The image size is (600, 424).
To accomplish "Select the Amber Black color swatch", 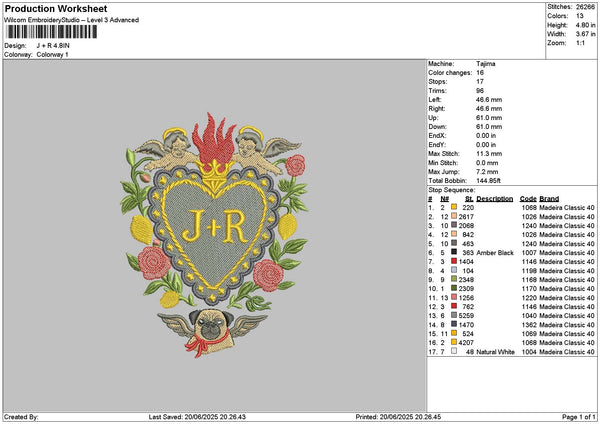I will [x=454, y=253].
